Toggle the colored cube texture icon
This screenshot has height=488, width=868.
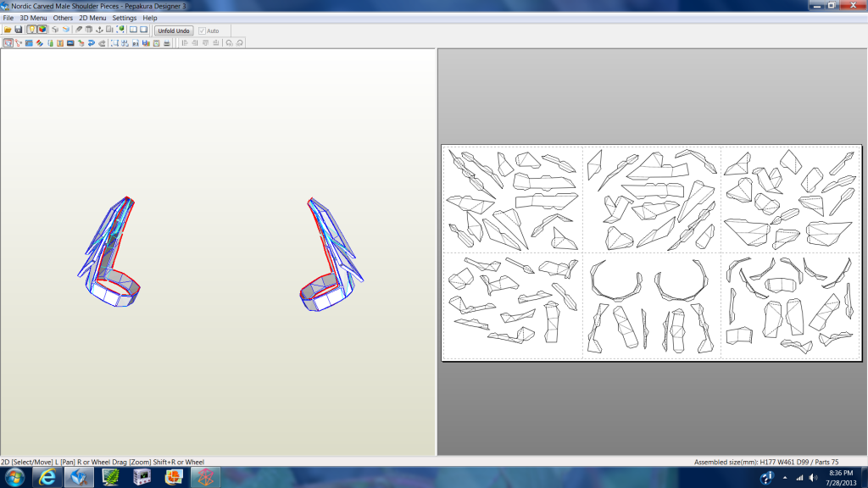click(42, 30)
